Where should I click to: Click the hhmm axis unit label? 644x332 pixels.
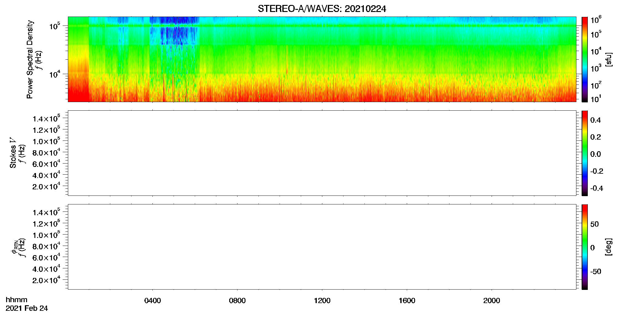click(17, 300)
